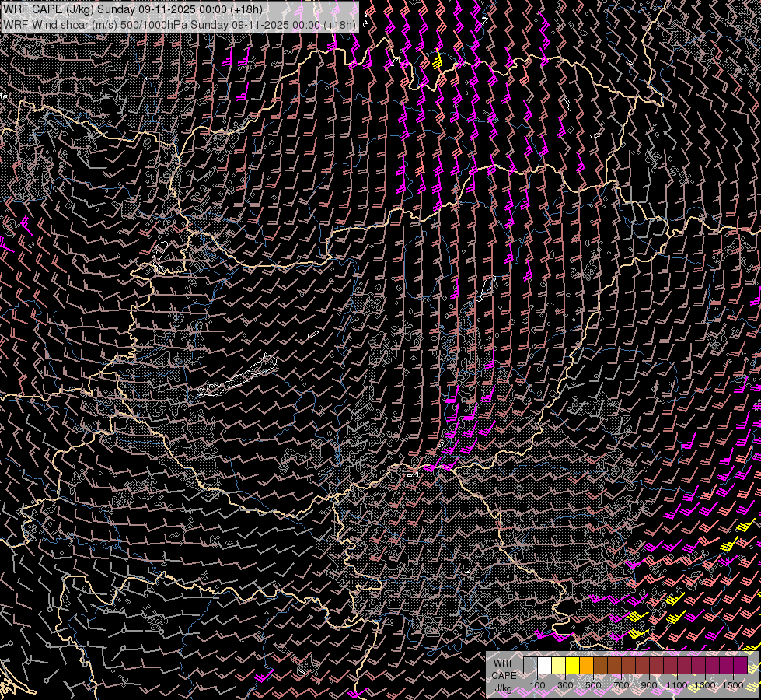Click the orange swatch in CAPE legend
Image resolution: width=761 pixels, height=700 pixels.
point(586,666)
